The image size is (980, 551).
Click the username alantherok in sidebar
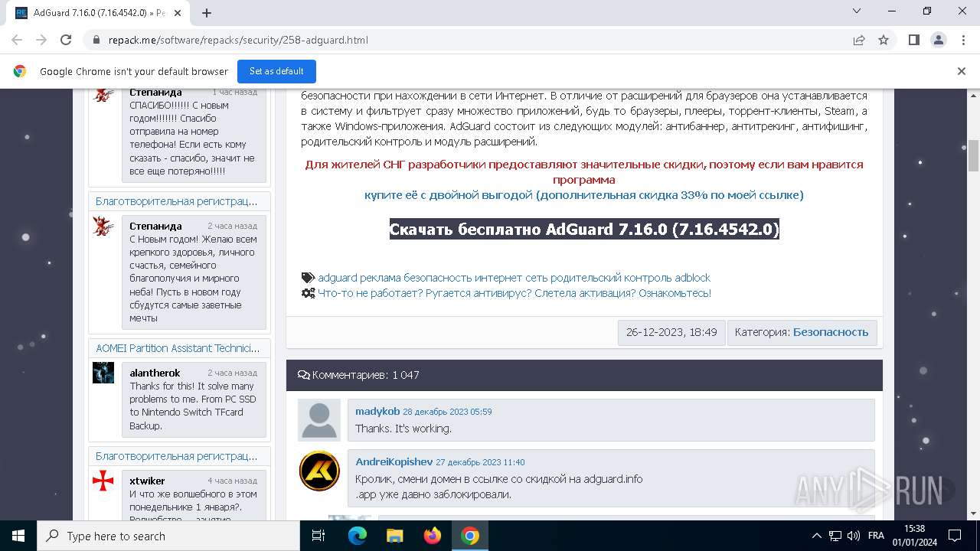click(x=155, y=373)
